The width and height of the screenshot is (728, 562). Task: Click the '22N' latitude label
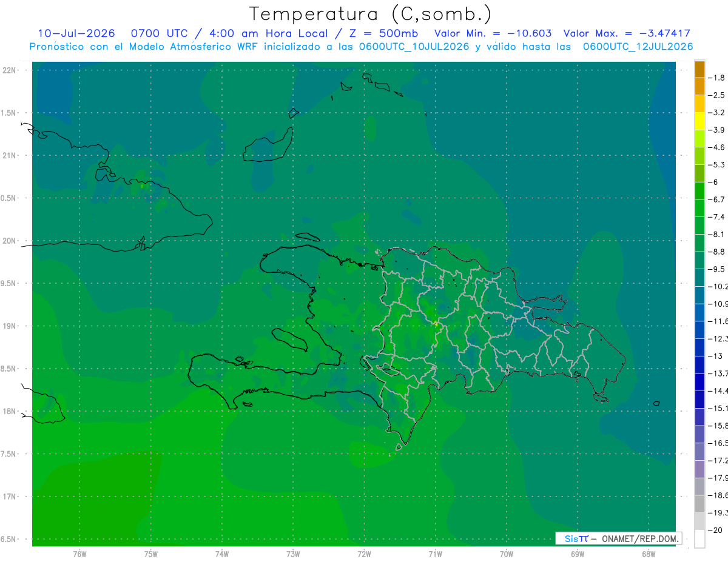click(x=10, y=70)
